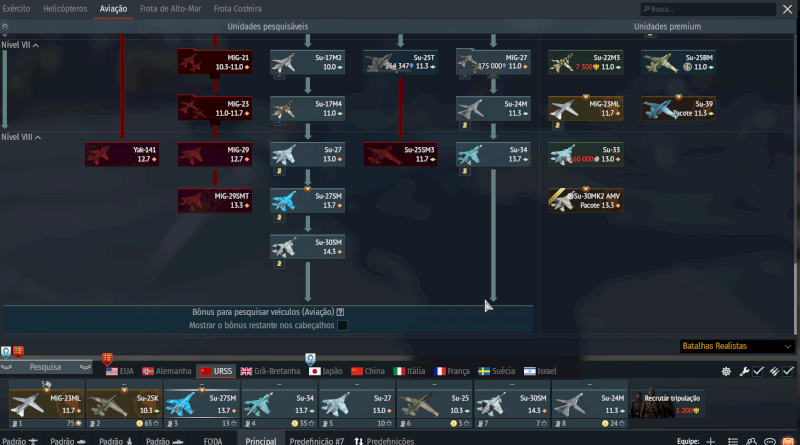The width and height of the screenshot is (800, 445).
Task: Select the Su-25SM3 aircraft
Action: click(x=400, y=154)
